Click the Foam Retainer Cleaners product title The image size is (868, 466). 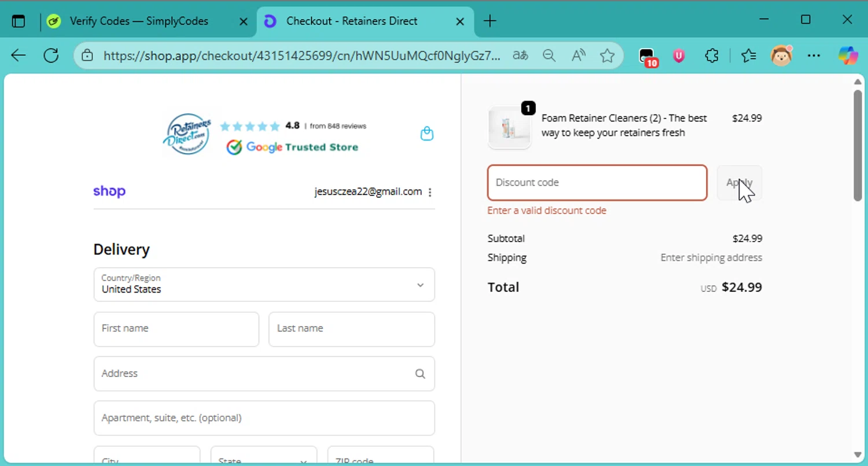tap(624, 125)
